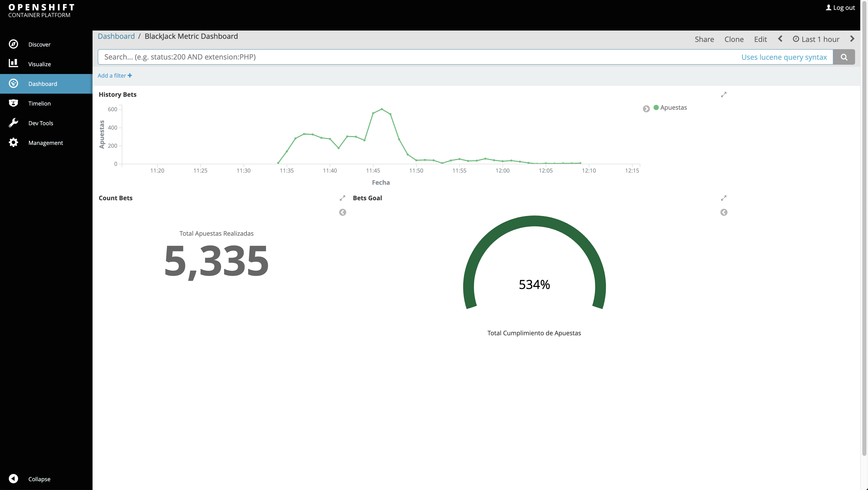Open Dev Tools wrench icon
The width and height of the screenshot is (868, 490).
(13, 123)
